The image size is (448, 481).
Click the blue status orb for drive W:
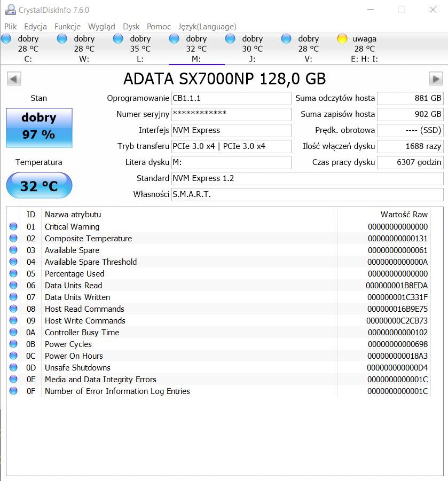point(62,38)
